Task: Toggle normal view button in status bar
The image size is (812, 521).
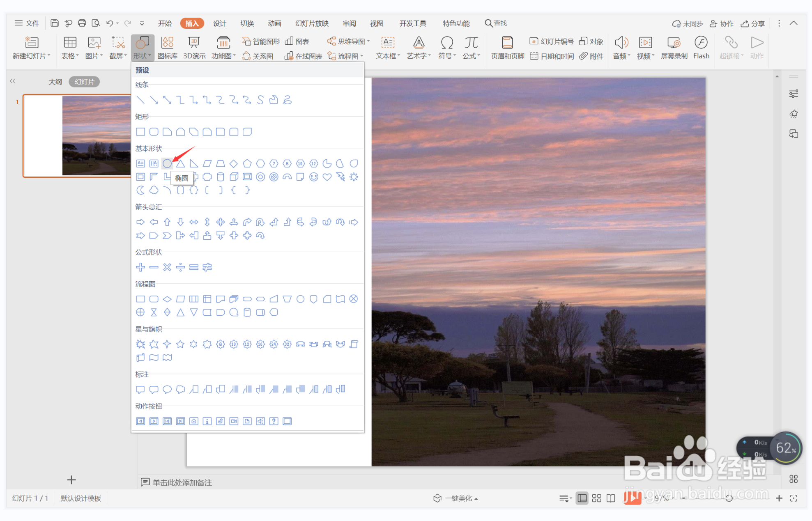Action: [582, 498]
